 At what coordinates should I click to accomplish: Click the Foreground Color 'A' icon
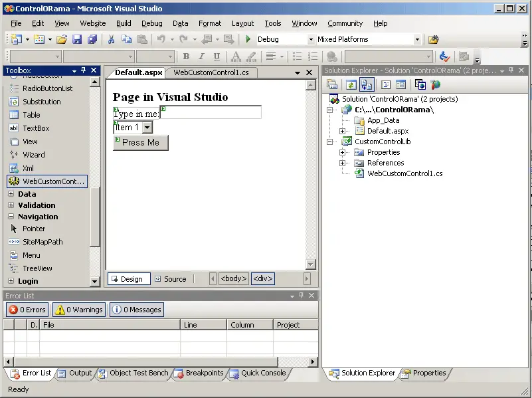(236, 56)
